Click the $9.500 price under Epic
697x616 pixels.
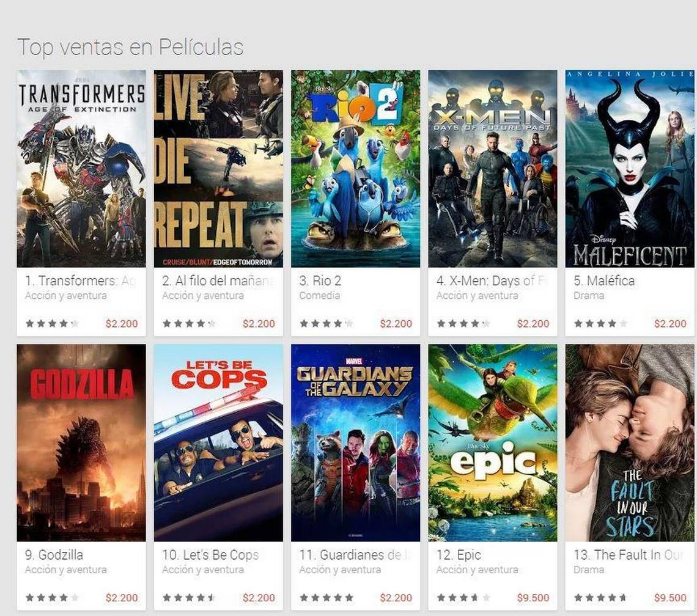coord(533,598)
